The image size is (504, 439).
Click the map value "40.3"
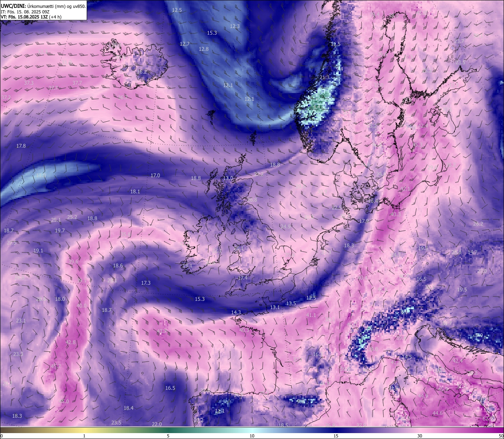click(x=244, y=330)
